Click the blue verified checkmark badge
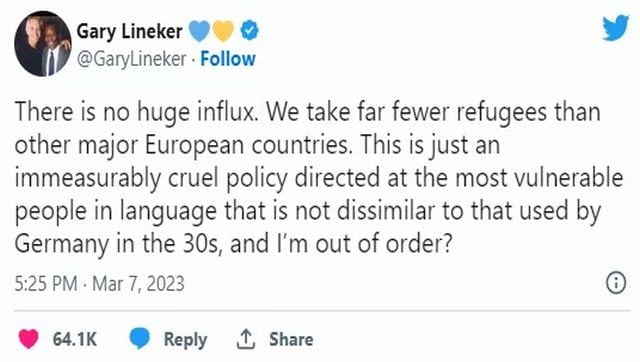This screenshot has height=362, width=640. click(249, 31)
